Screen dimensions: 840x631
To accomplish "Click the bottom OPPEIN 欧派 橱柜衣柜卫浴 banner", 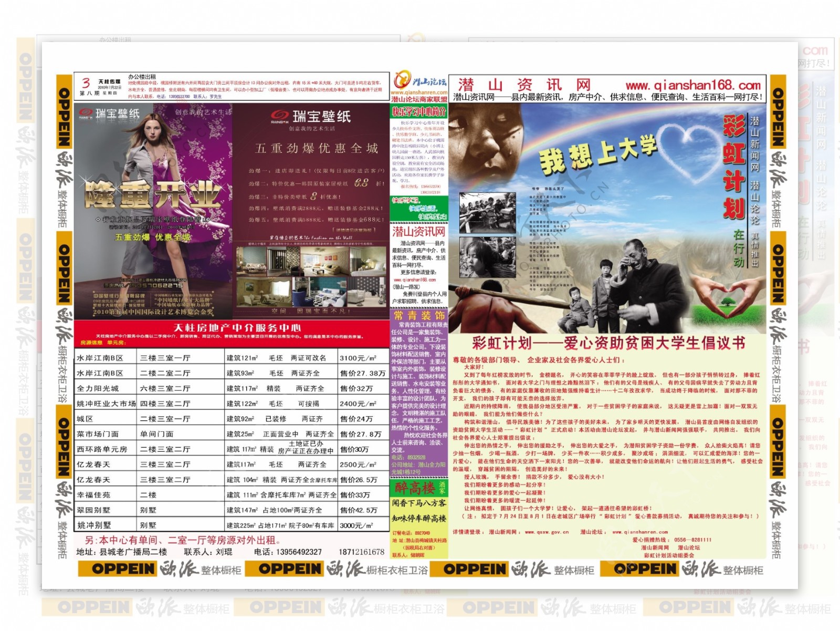I will click(x=337, y=569).
